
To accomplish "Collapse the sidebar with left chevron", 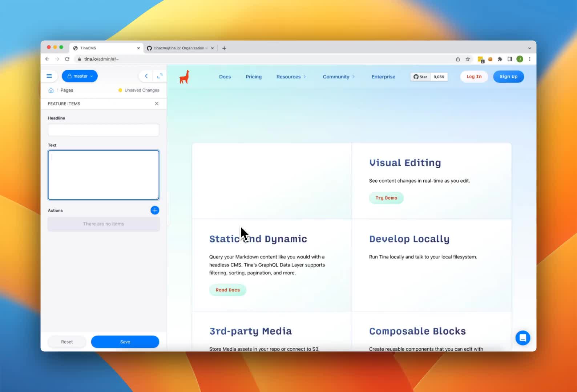I will tap(146, 76).
